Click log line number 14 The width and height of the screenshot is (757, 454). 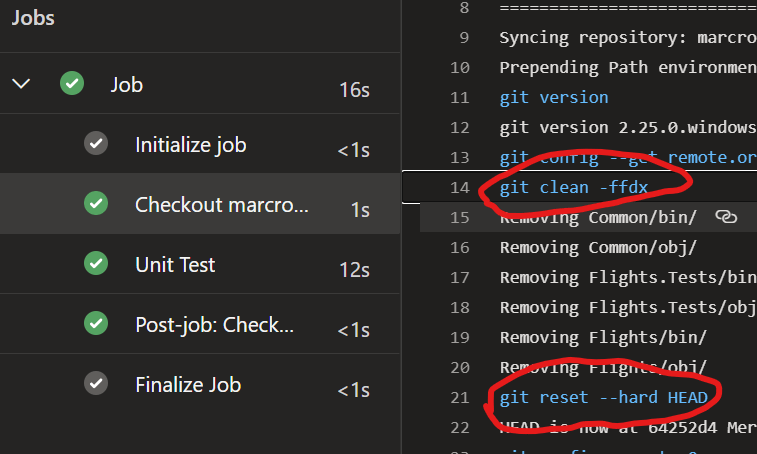click(x=459, y=187)
